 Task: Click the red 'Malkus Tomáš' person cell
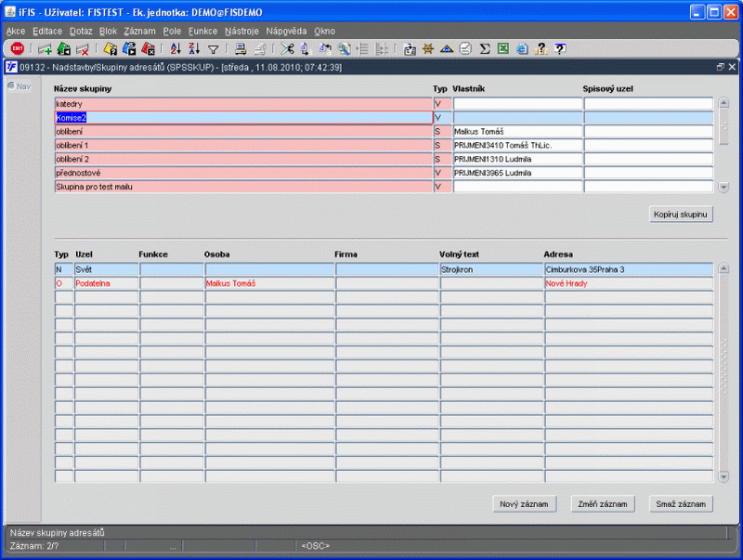269,283
